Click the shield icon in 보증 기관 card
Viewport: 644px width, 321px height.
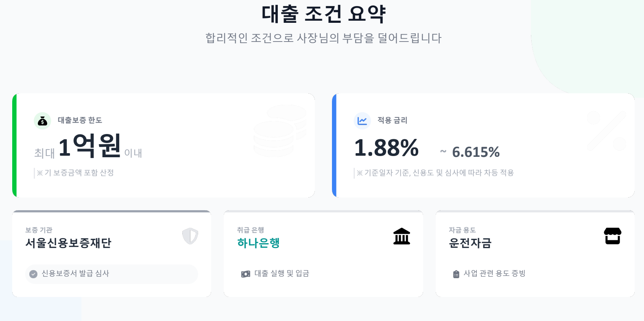(190, 236)
